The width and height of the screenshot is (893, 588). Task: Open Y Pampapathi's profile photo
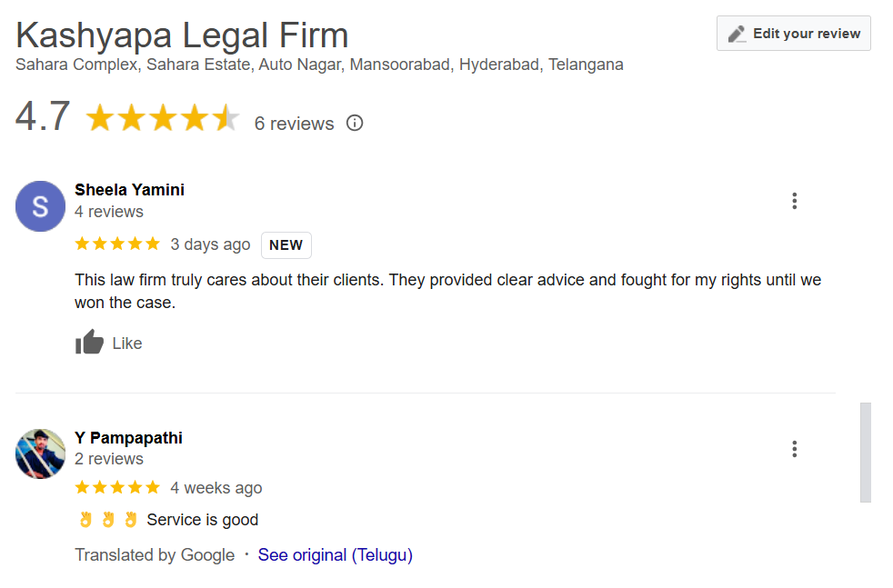pyautogui.click(x=40, y=453)
